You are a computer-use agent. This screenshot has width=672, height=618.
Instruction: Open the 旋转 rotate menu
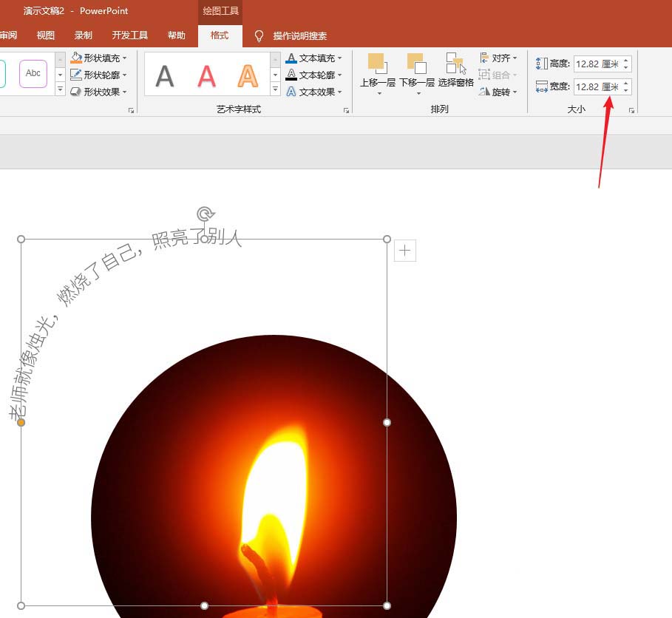(498, 92)
